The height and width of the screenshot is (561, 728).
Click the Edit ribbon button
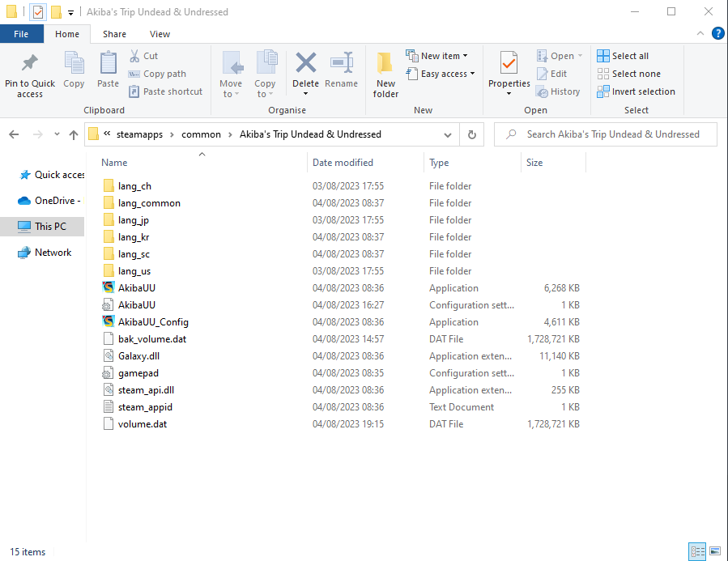551,74
